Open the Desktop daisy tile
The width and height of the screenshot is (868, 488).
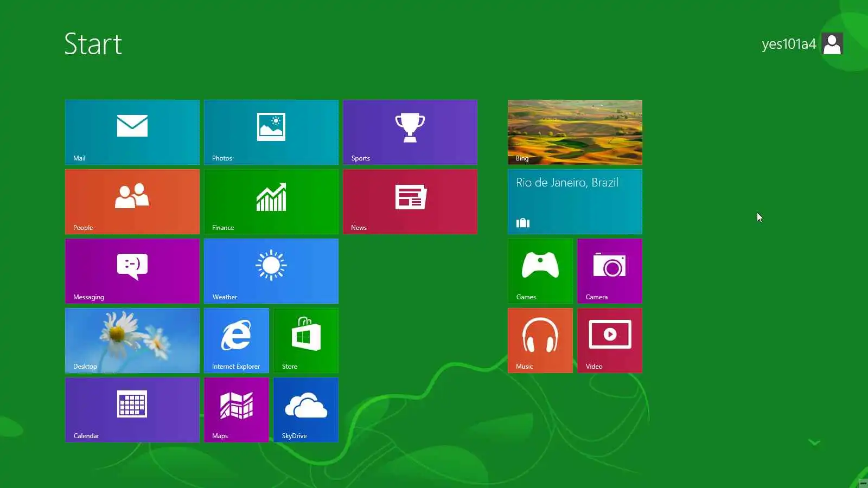(132, 341)
